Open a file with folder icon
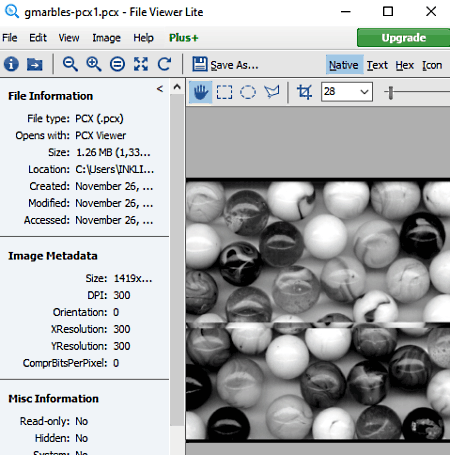 coord(35,64)
